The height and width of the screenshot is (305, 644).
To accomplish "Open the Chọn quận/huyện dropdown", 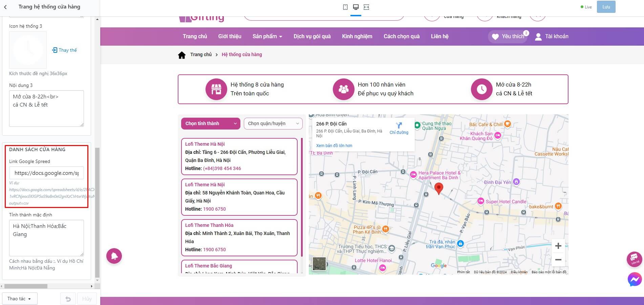I will (273, 123).
